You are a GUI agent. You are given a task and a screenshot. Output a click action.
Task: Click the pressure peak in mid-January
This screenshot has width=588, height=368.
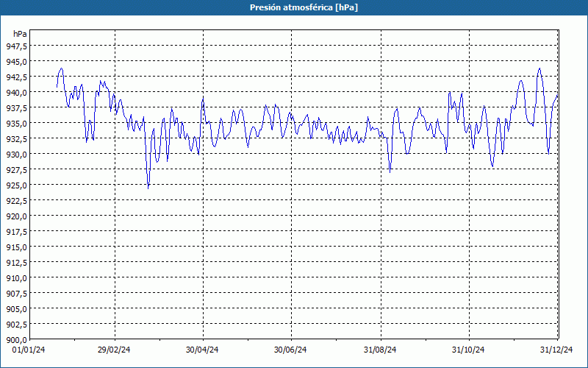62,68
